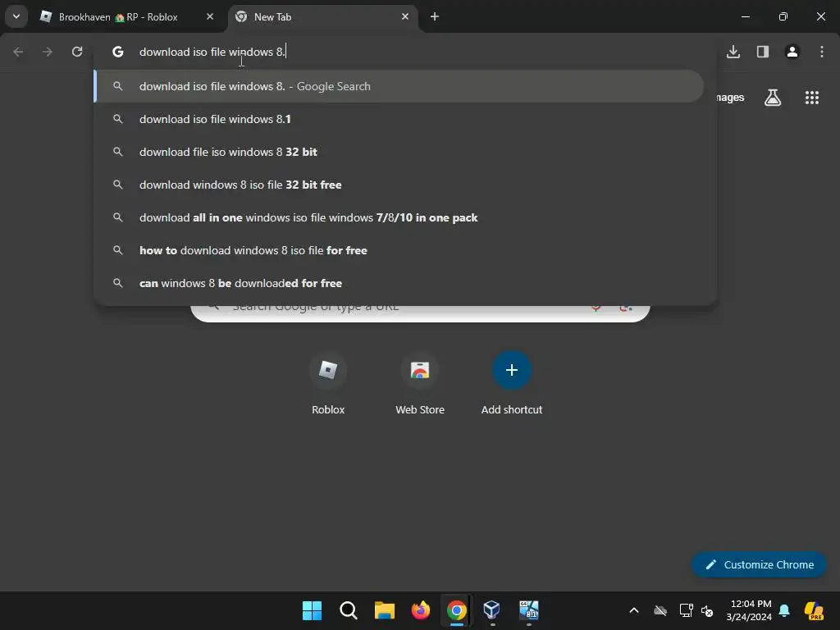Click the Google G icon in address bar
840x630 pixels.
pos(118,52)
